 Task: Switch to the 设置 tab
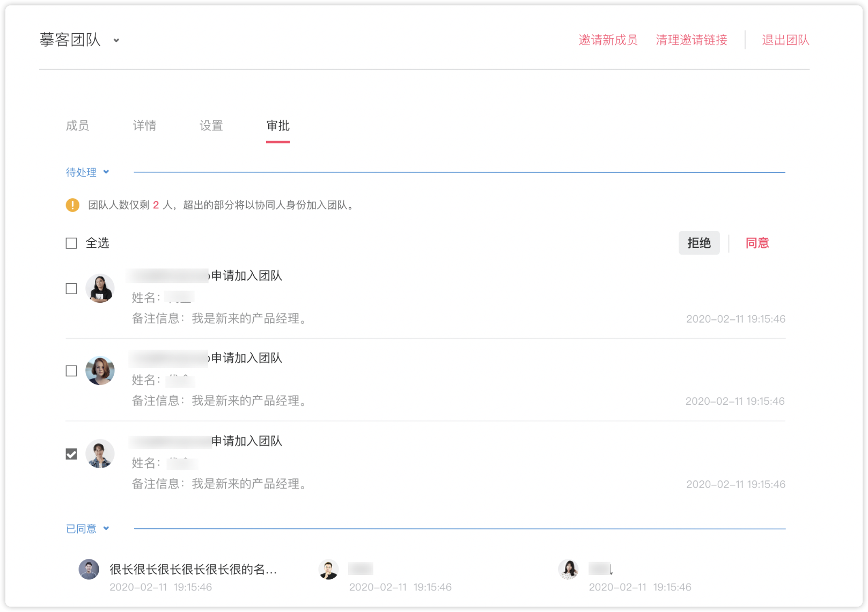pos(211,126)
